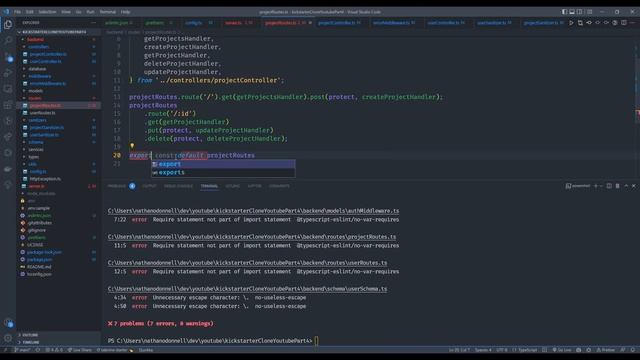Switch to server.ts editor tab
Viewport: 640px width, 360px height.
pos(238,23)
